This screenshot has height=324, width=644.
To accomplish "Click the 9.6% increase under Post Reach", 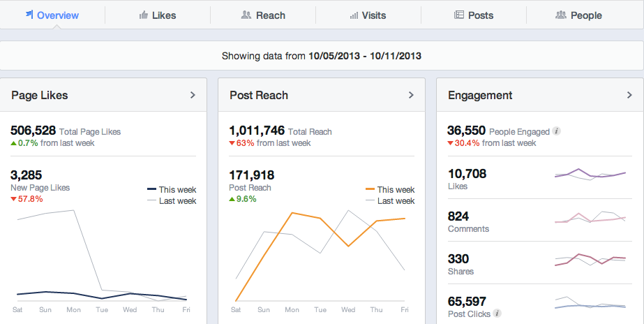I will (243, 199).
